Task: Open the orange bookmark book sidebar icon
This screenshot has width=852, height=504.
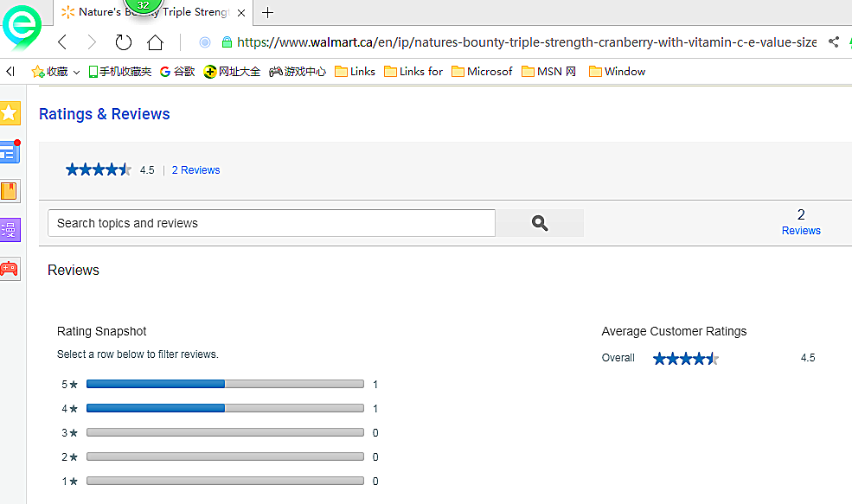Action: coord(10,191)
